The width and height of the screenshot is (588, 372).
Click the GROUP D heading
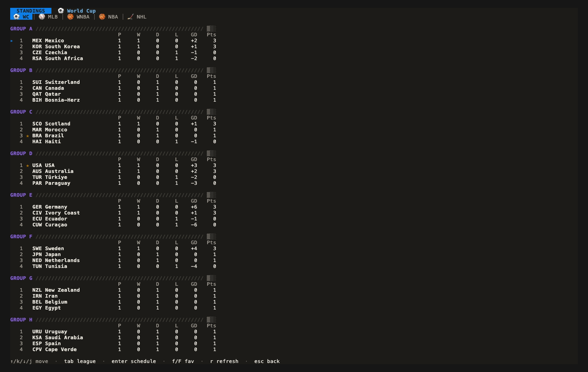click(x=21, y=153)
